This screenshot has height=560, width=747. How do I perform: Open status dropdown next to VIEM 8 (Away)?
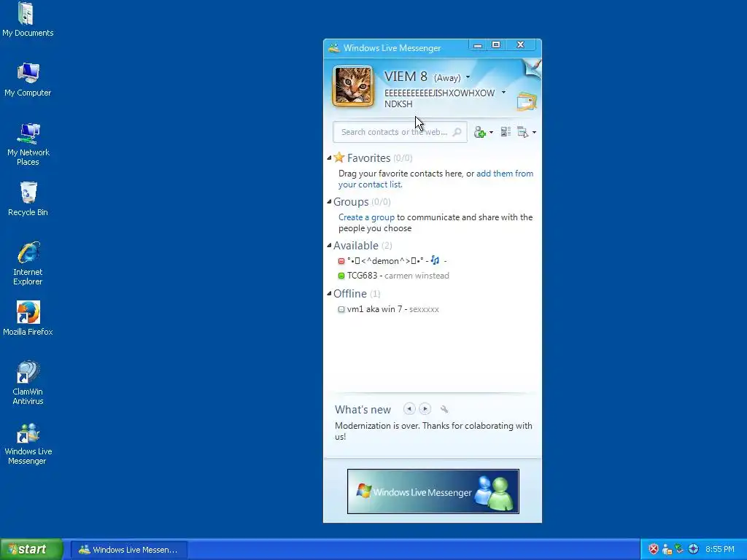[x=468, y=77]
